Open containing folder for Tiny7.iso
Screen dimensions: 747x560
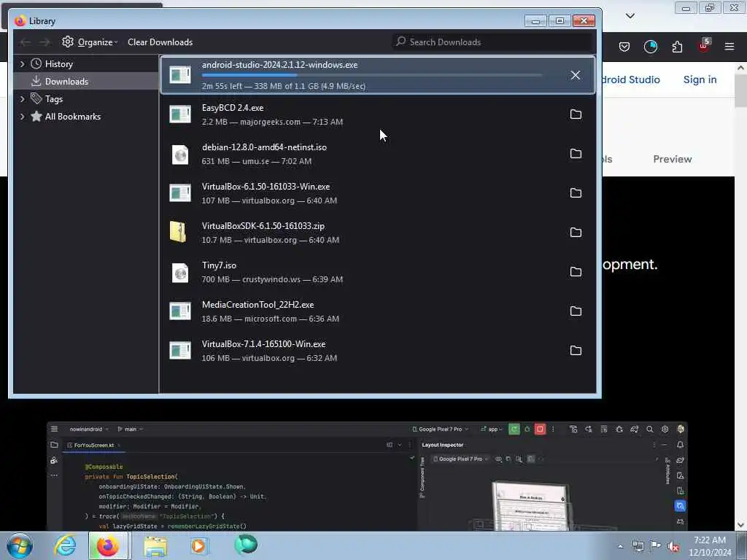click(576, 272)
